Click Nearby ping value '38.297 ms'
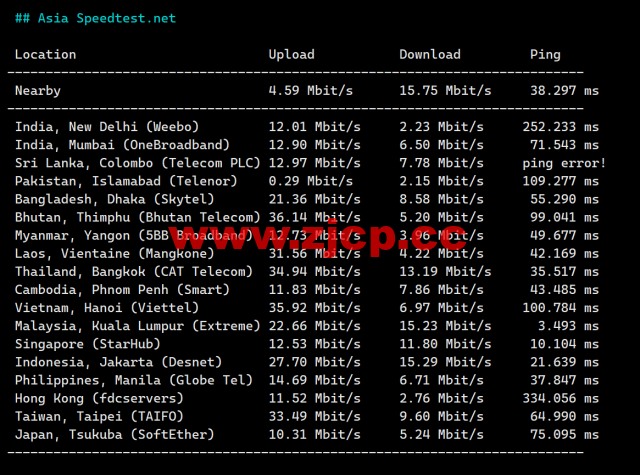This screenshot has height=475, width=640. pyautogui.click(x=564, y=91)
